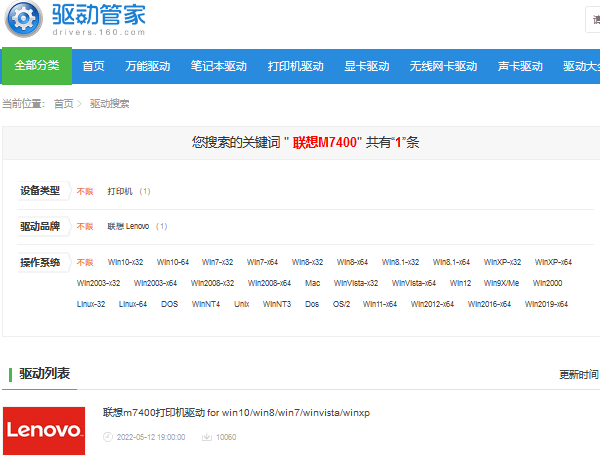
Task: Filter OS by WinNT4
Action: pos(206,304)
